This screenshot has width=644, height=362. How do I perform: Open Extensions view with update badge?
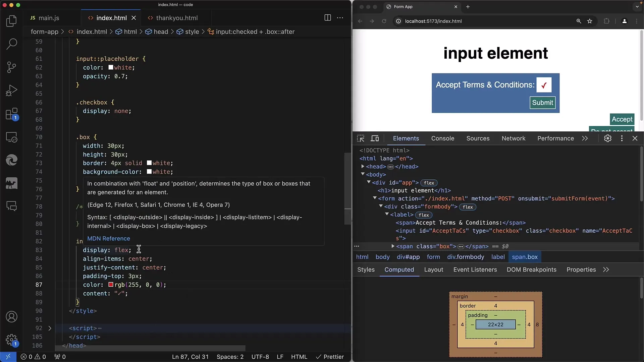click(x=11, y=114)
